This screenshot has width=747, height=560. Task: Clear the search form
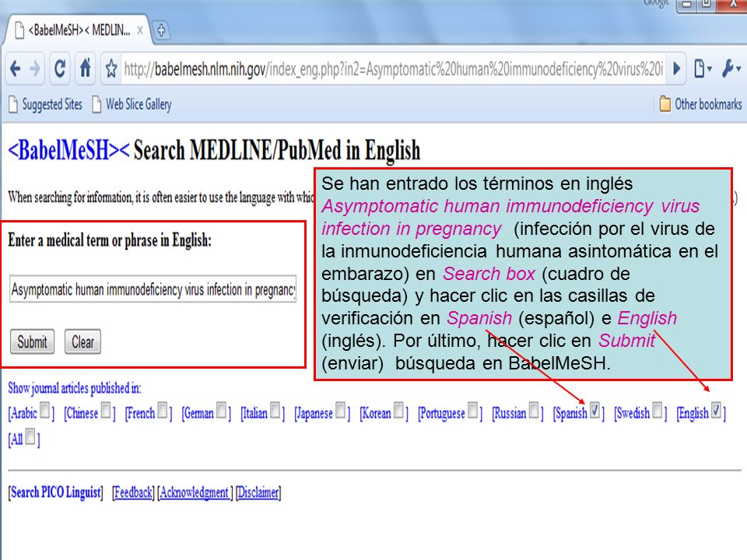(83, 342)
